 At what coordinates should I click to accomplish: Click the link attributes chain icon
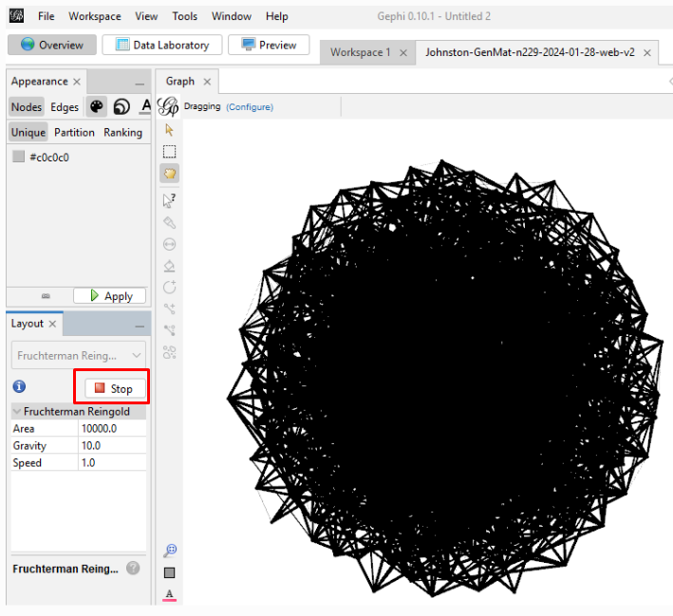click(x=46, y=296)
